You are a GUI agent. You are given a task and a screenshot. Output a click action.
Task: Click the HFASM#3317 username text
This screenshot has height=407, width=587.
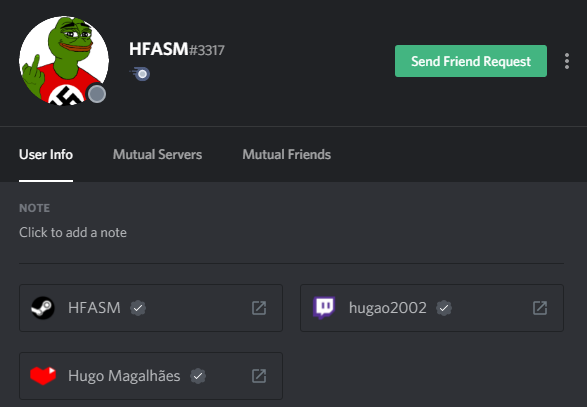pyautogui.click(x=176, y=49)
